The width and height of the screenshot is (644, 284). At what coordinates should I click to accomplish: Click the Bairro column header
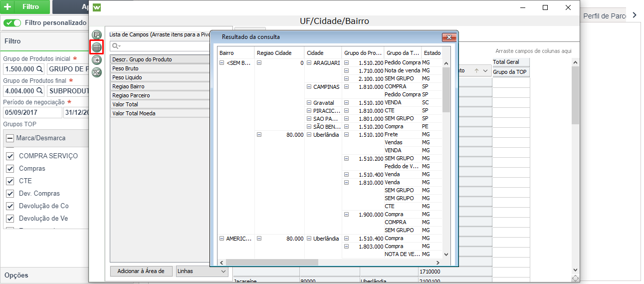pos(235,52)
